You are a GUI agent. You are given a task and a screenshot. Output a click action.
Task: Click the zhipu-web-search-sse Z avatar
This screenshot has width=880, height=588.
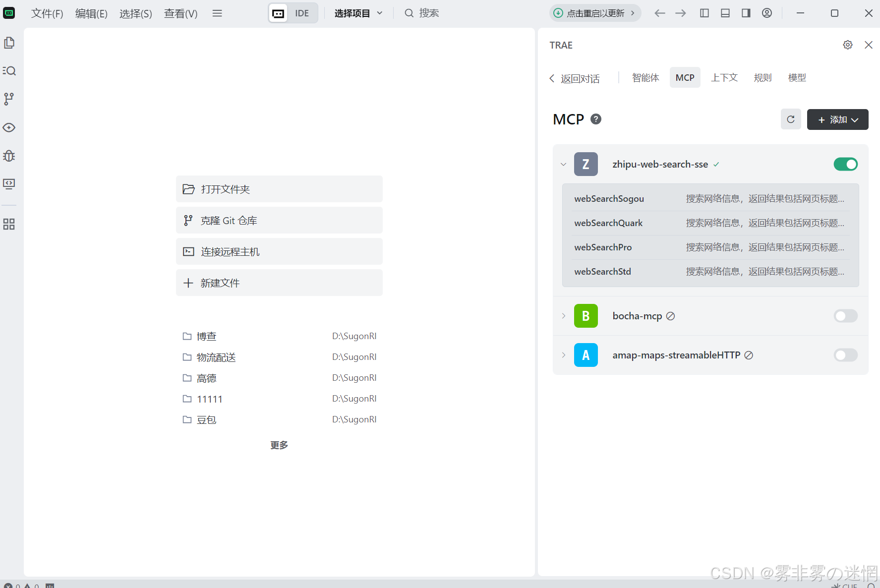tap(586, 164)
